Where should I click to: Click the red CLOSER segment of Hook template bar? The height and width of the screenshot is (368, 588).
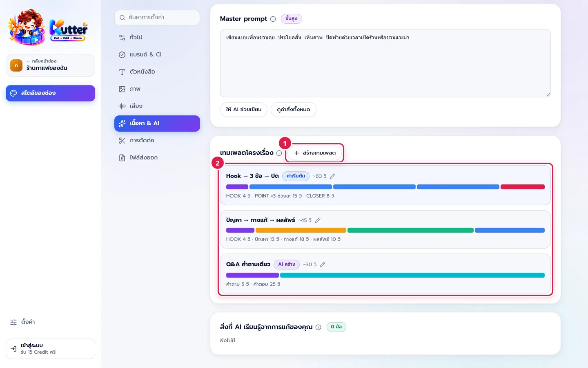(523, 187)
